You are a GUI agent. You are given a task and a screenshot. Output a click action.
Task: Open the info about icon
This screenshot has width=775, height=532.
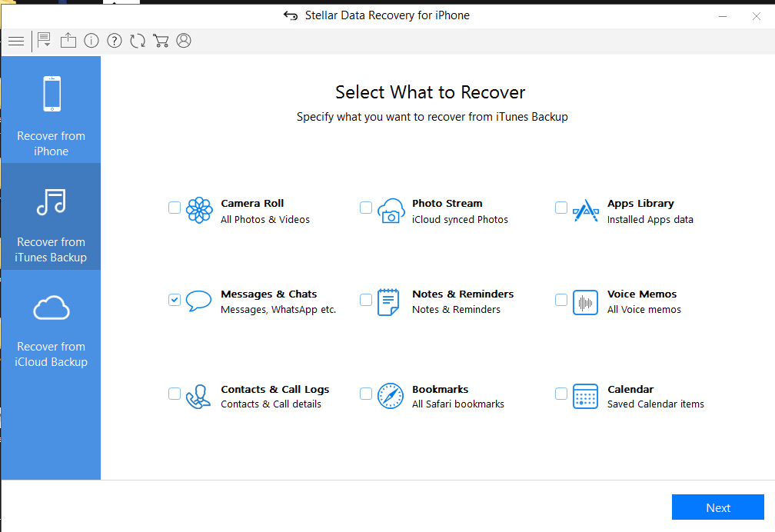91,41
